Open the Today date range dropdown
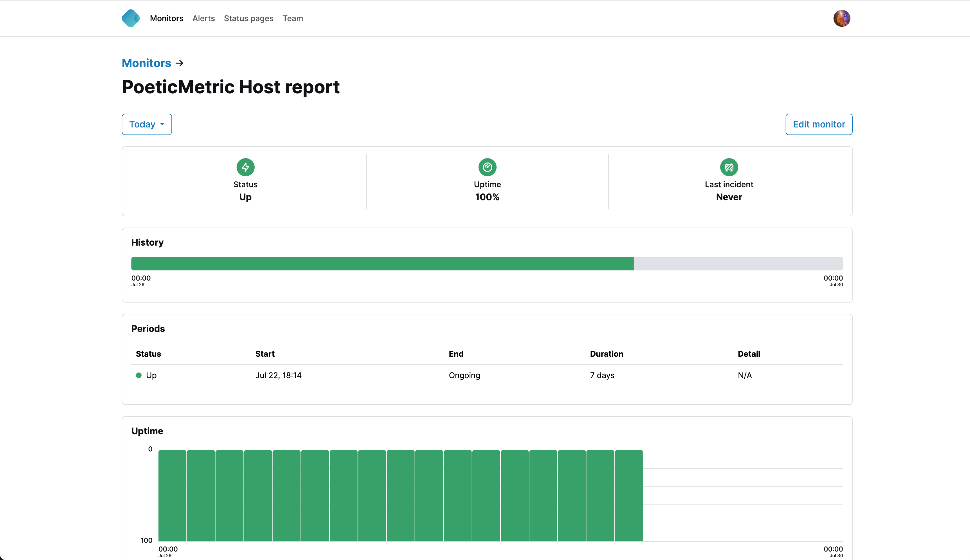The width and height of the screenshot is (970, 560). (x=147, y=124)
